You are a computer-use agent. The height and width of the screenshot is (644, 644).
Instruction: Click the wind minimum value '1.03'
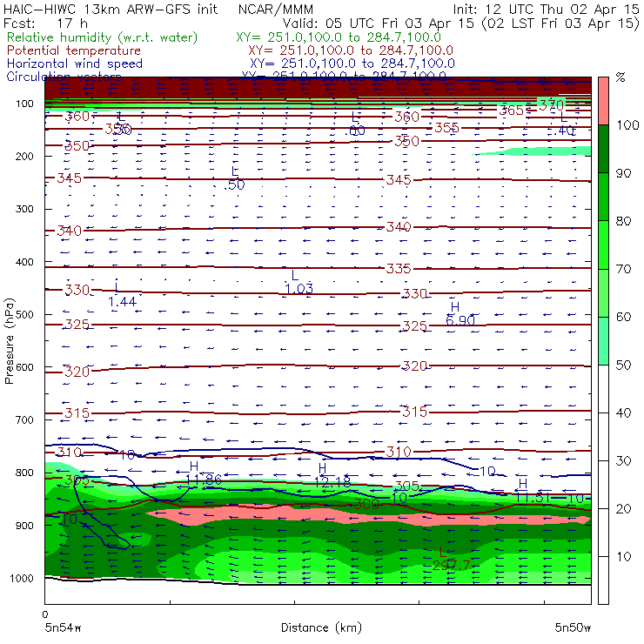[x=299, y=289]
